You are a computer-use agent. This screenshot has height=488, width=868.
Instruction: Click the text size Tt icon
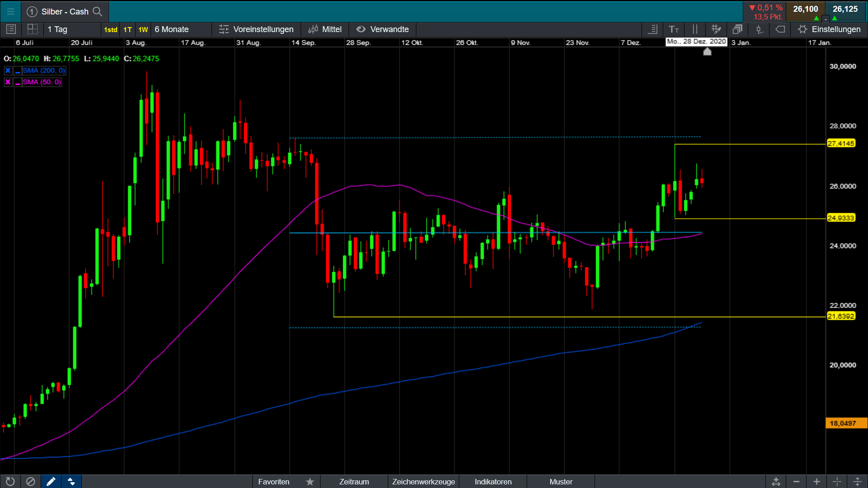(x=674, y=29)
